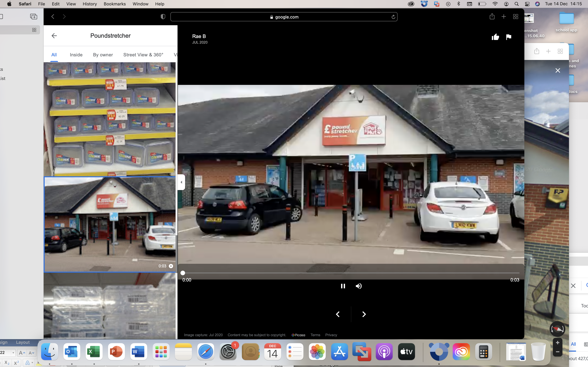Flag this photo for reporting
Screen dimensions: 588x367
click(509, 37)
